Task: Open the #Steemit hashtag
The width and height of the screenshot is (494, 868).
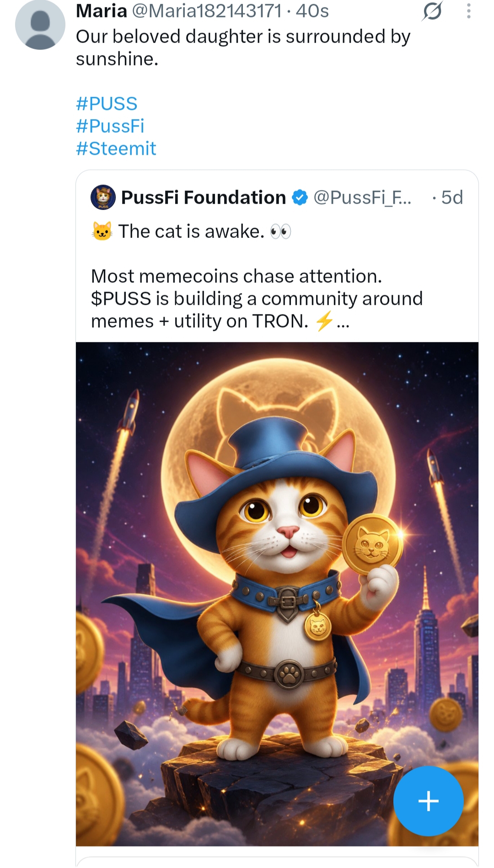Action: click(x=116, y=149)
